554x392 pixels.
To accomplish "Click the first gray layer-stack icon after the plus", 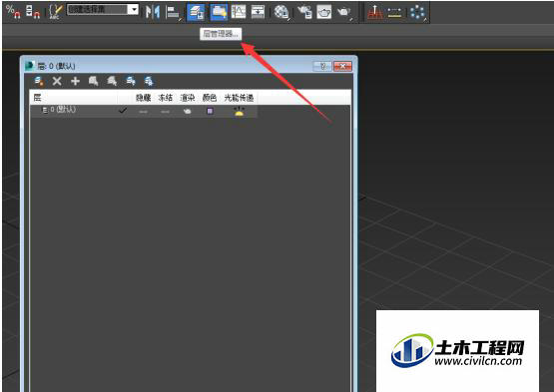I will tap(93, 81).
